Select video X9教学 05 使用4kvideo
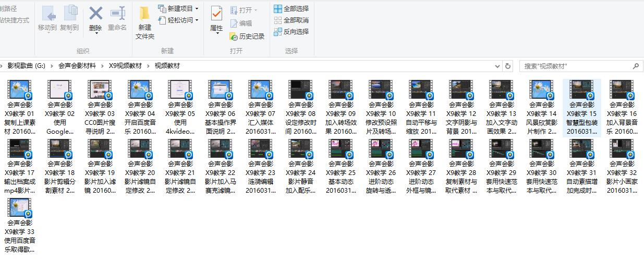Viewport: 644px width, 269px height. [x=180, y=108]
